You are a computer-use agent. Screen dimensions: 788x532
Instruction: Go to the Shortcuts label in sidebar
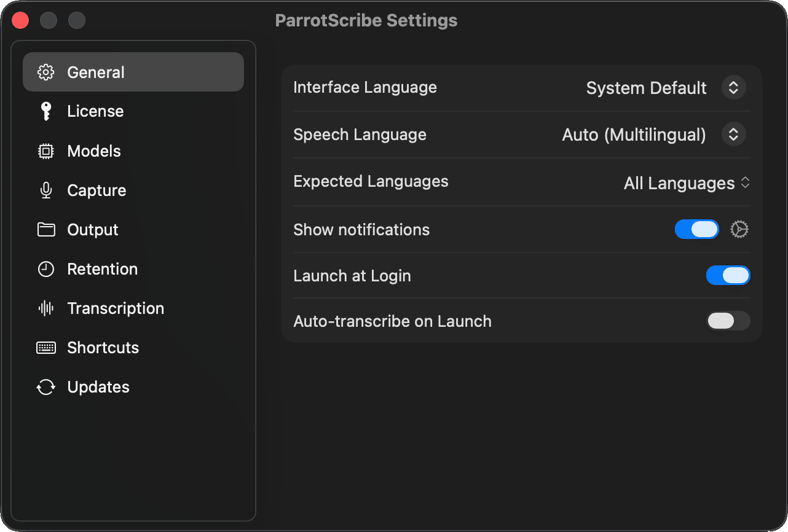[103, 348]
